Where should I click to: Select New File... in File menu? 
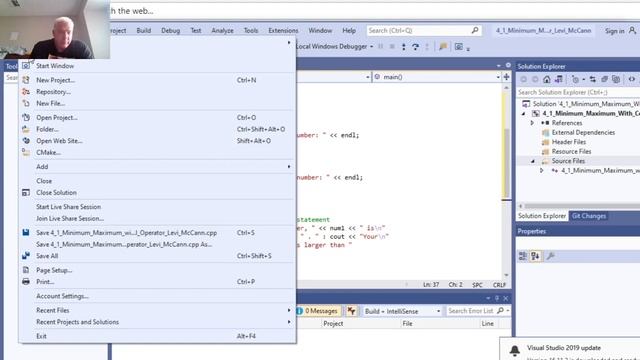[51, 103]
